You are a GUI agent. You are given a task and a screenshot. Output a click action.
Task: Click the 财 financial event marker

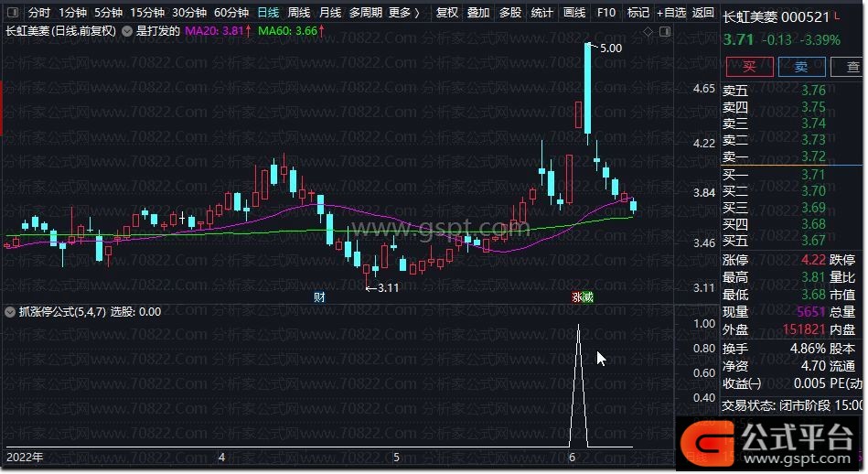tap(319, 297)
